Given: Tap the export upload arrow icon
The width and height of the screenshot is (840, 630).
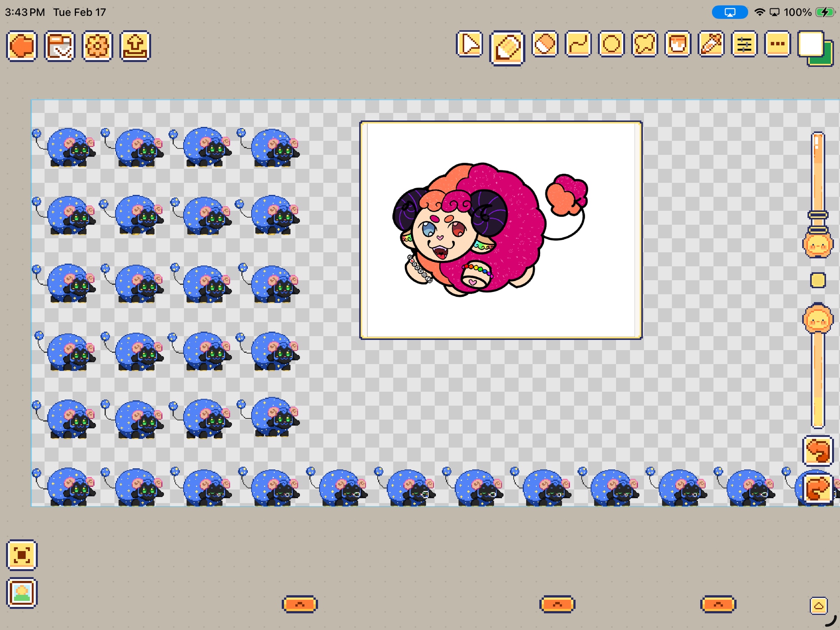Looking at the screenshot, I should [135, 46].
